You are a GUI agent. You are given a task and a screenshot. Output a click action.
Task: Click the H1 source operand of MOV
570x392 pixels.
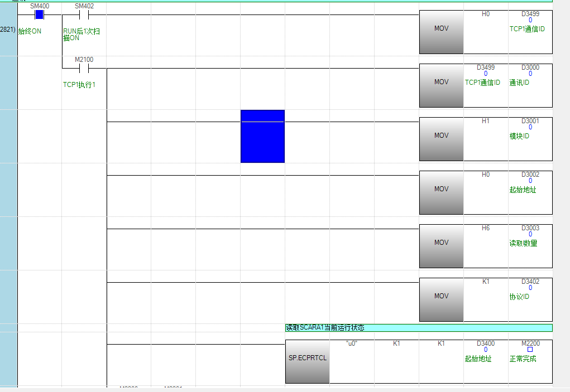485,121
